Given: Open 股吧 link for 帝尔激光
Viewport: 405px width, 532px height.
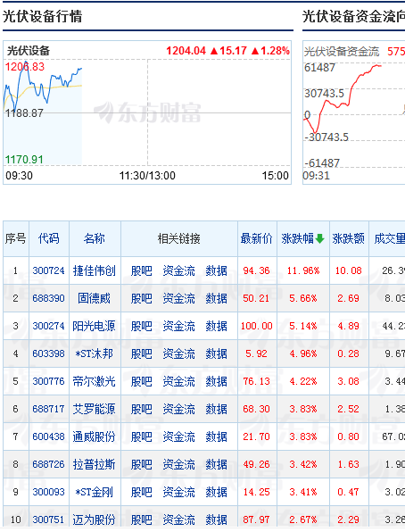Looking at the screenshot, I should tap(142, 381).
